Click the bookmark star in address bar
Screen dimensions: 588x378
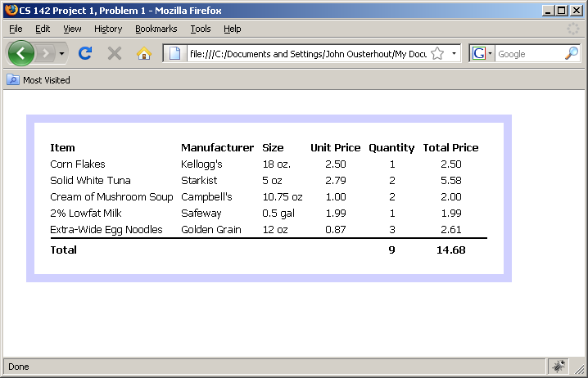point(437,53)
